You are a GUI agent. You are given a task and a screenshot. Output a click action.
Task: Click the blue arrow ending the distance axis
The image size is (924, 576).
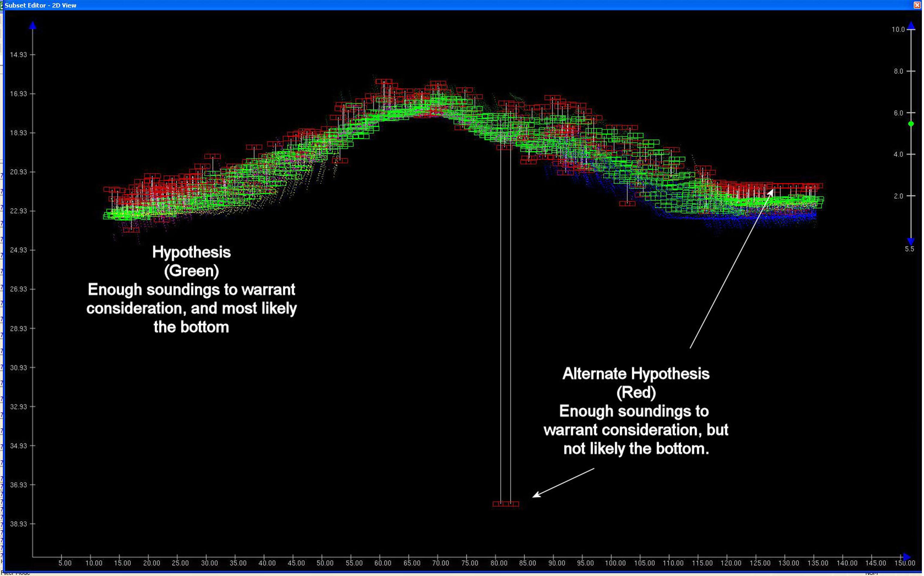(x=907, y=557)
